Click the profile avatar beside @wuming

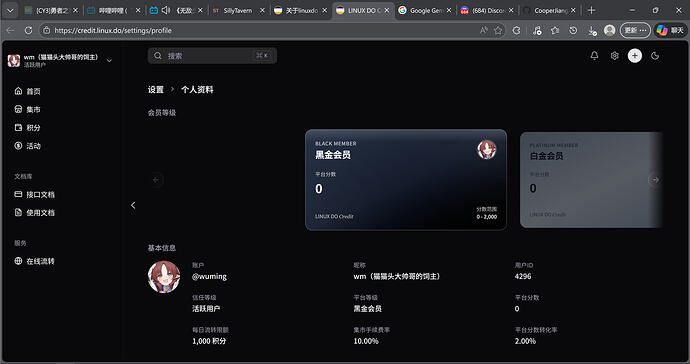pyautogui.click(x=164, y=277)
